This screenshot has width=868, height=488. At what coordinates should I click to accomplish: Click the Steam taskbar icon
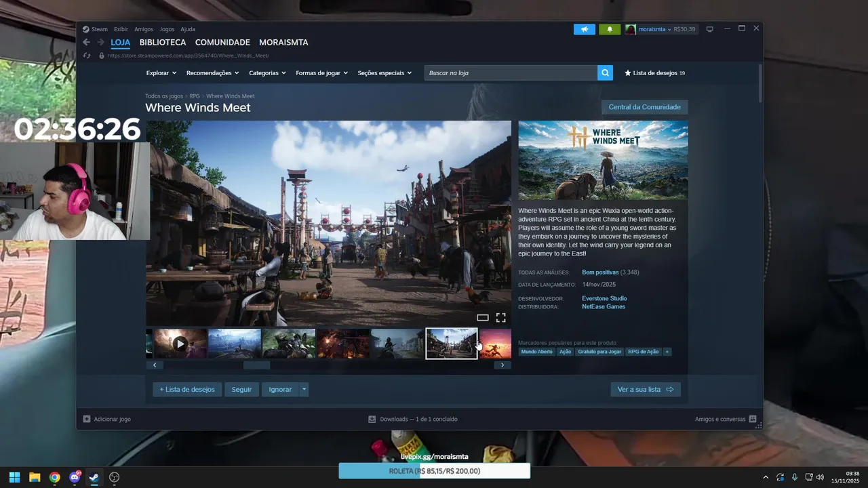pos(94,477)
